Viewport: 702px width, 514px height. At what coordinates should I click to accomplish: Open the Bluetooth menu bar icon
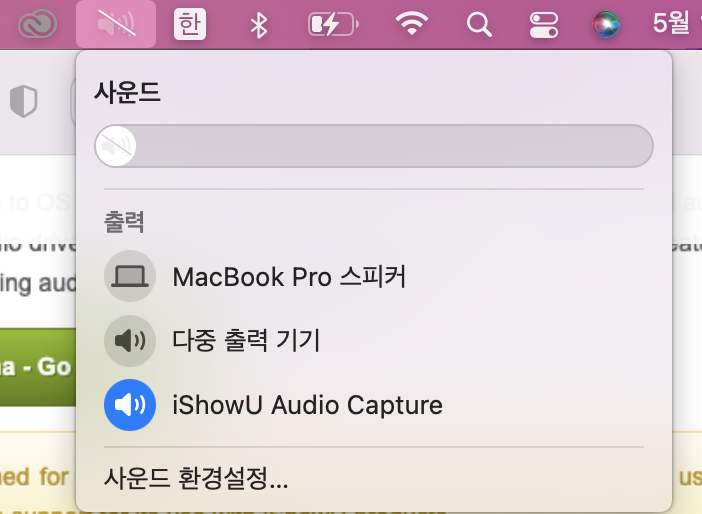(259, 25)
